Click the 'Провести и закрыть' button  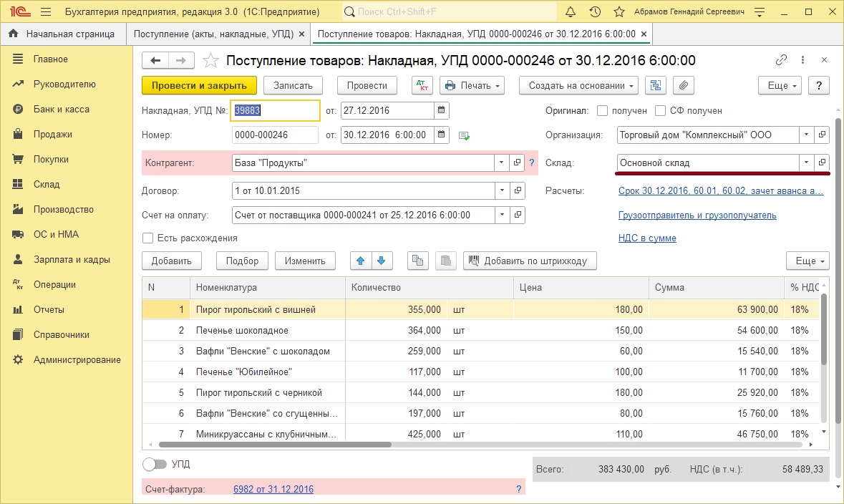tap(199, 85)
